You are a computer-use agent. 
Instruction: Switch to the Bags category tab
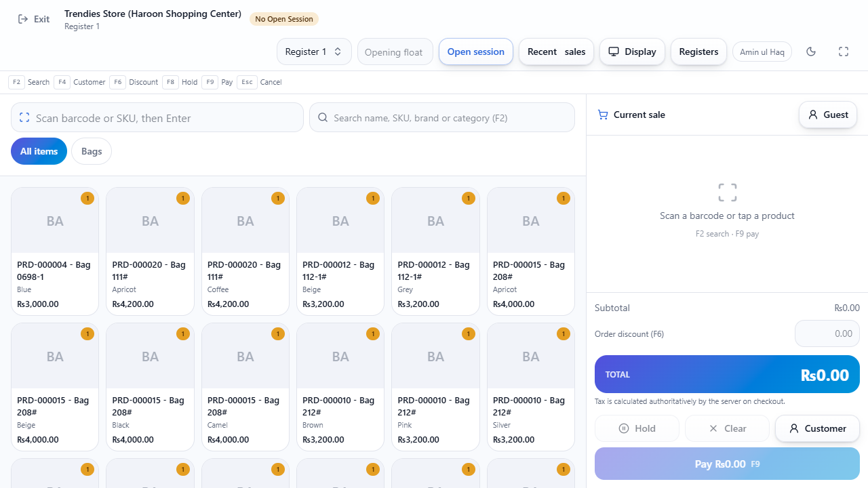pos(92,151)
